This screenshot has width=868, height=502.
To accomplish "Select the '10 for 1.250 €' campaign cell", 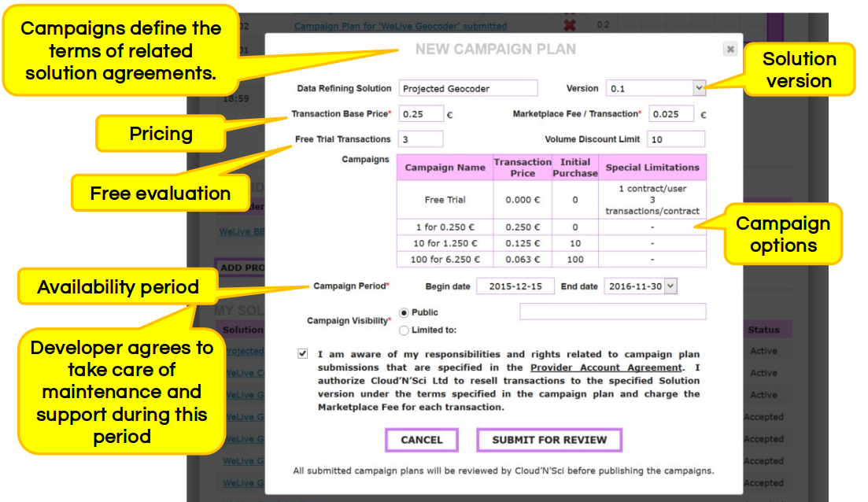I will pos(445,244).
